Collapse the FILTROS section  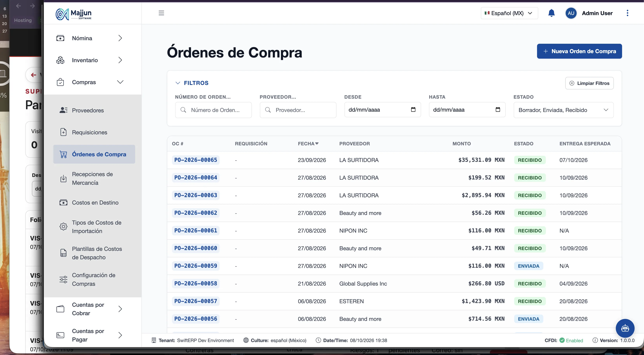(192, 83)
